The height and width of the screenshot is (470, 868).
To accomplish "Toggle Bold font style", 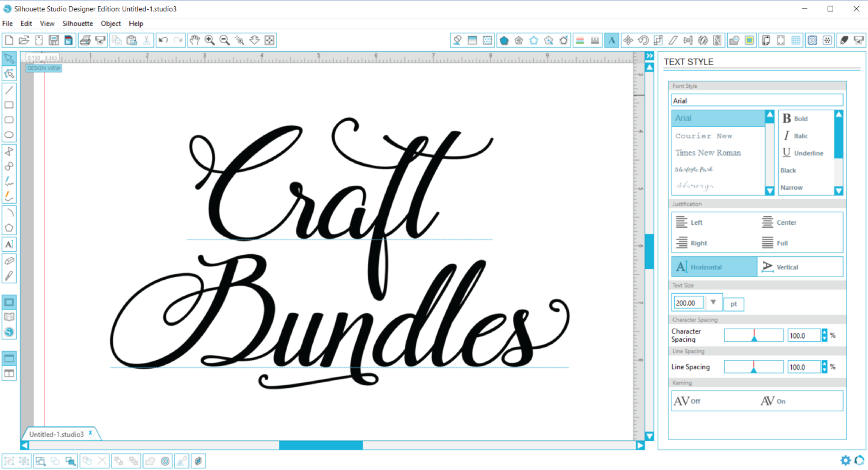I will click(x=795, y=119).
